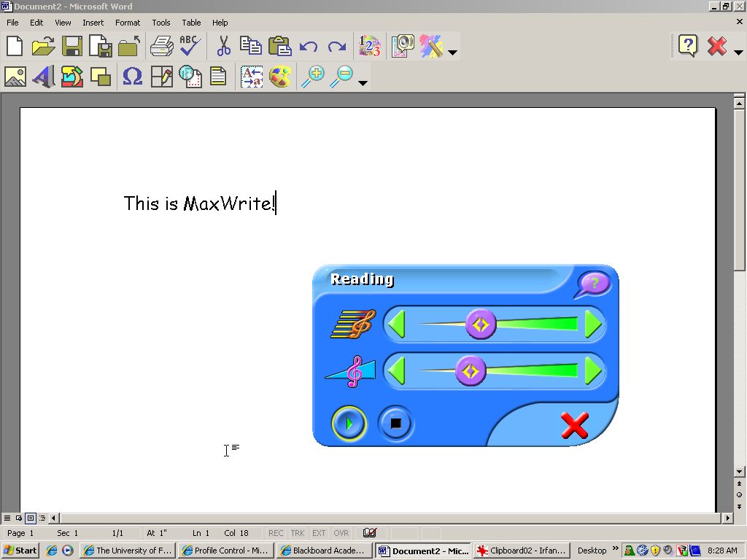
Task: Click the Save As icon
Action: tap(101, 47)
